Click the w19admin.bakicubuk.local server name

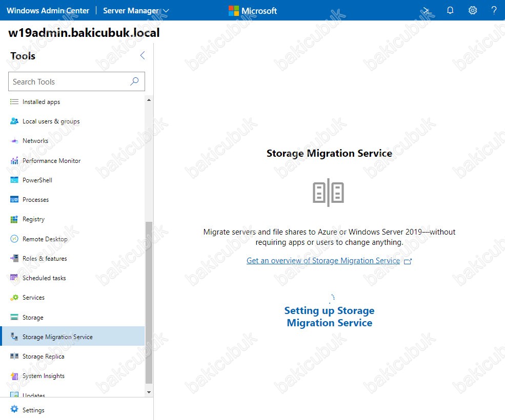click(x=84, y=32)
